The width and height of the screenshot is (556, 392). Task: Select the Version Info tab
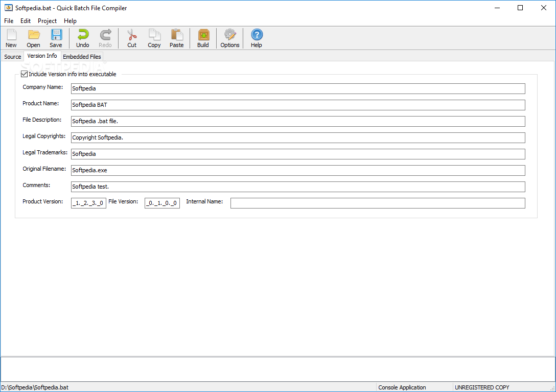point(42,56)
